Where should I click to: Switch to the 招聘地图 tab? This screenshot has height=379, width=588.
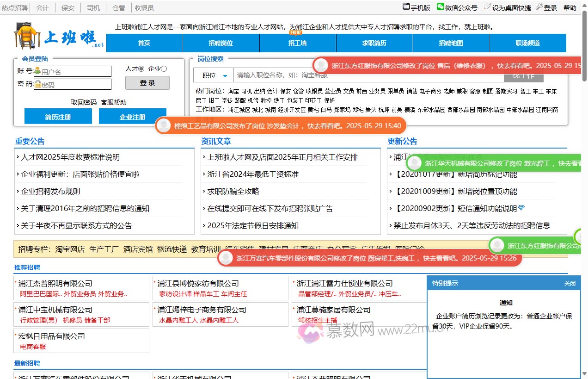pos(452,43)
